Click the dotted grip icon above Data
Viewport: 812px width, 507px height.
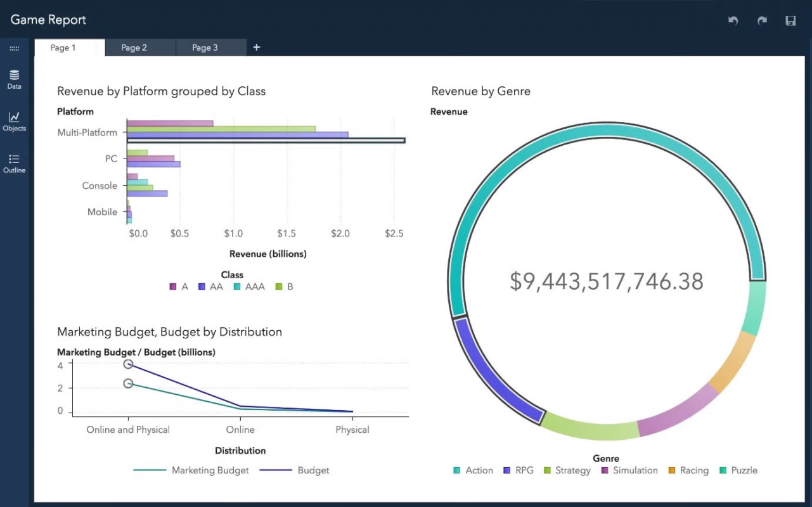(14, 49)
